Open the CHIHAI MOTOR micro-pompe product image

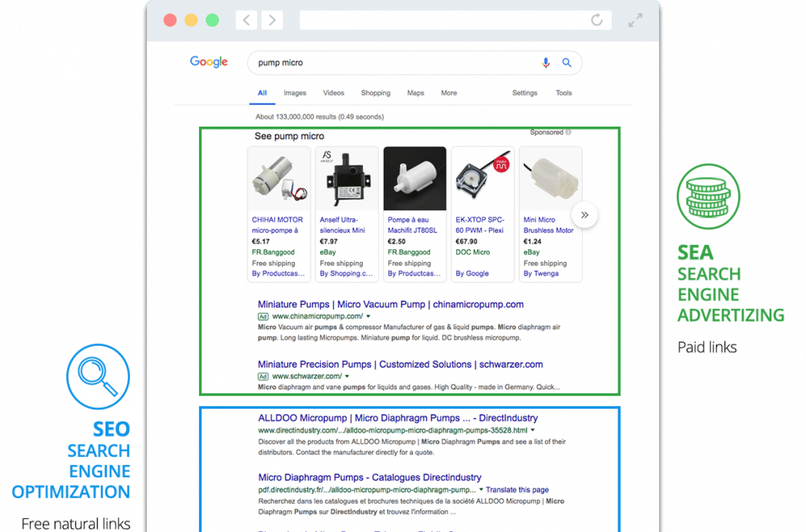pos(279,178)
